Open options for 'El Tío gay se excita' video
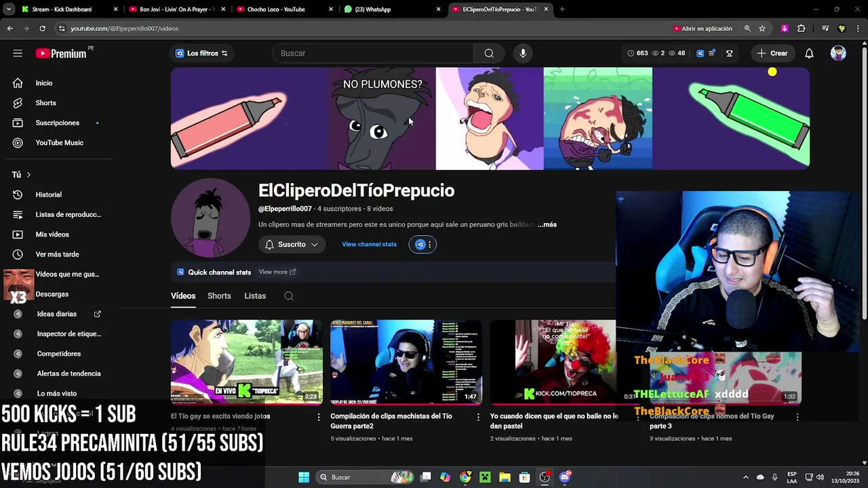This screenshot has height=488, width=868. 319,418
